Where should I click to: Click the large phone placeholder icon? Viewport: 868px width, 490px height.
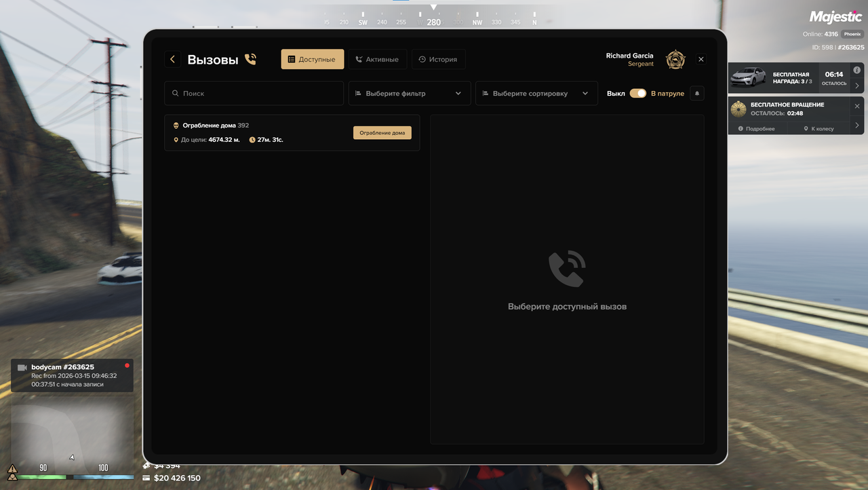(x=567, y=268)
